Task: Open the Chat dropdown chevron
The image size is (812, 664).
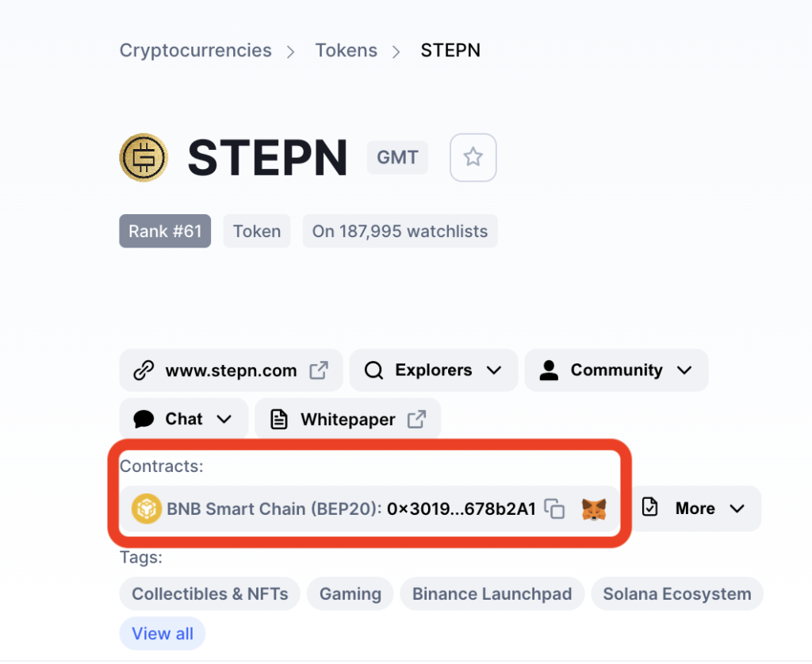Action: (x=224, y=419)
